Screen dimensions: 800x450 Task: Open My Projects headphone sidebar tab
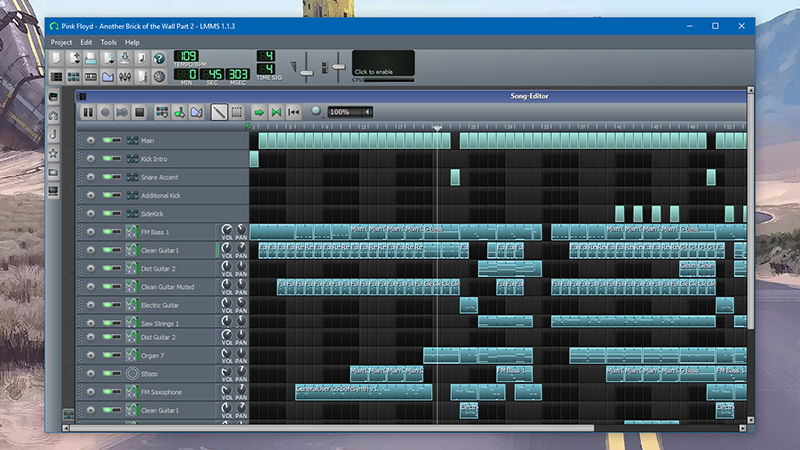coord(53,116)
